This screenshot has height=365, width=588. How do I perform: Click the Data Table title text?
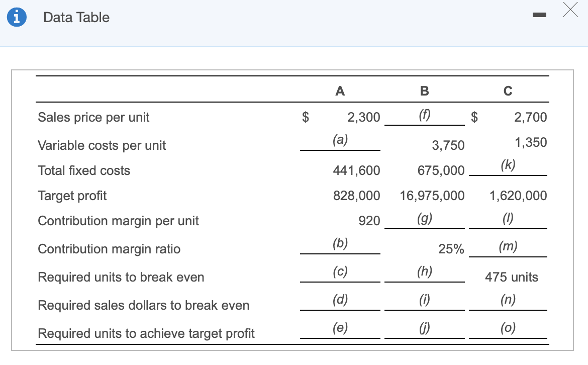[x=76, y=17]
